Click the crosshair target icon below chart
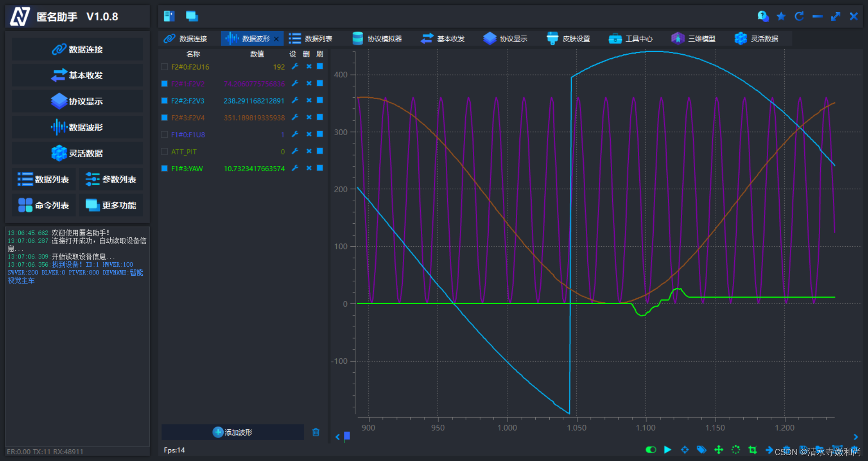Screen dimensions: 868x461 click(x=684, y=450)
